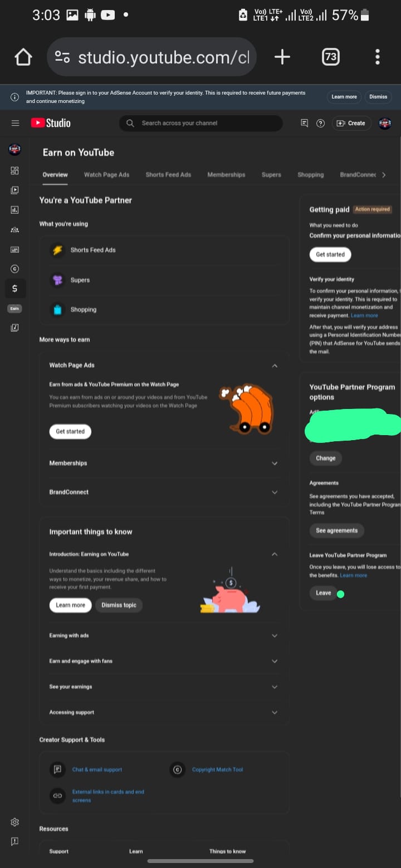Open the help question mark icon
This screenshot has width=401, height=868.
pyautogui.click(x=320, y=123)
